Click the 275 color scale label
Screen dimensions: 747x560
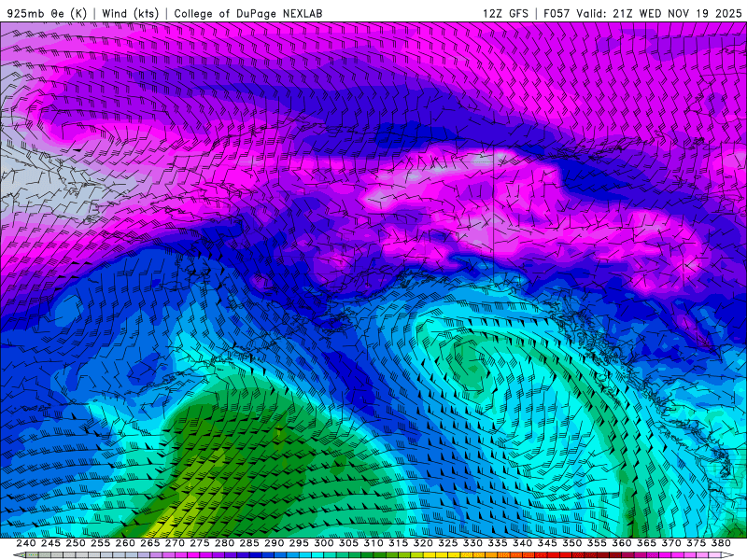click(x=200, y=543)
